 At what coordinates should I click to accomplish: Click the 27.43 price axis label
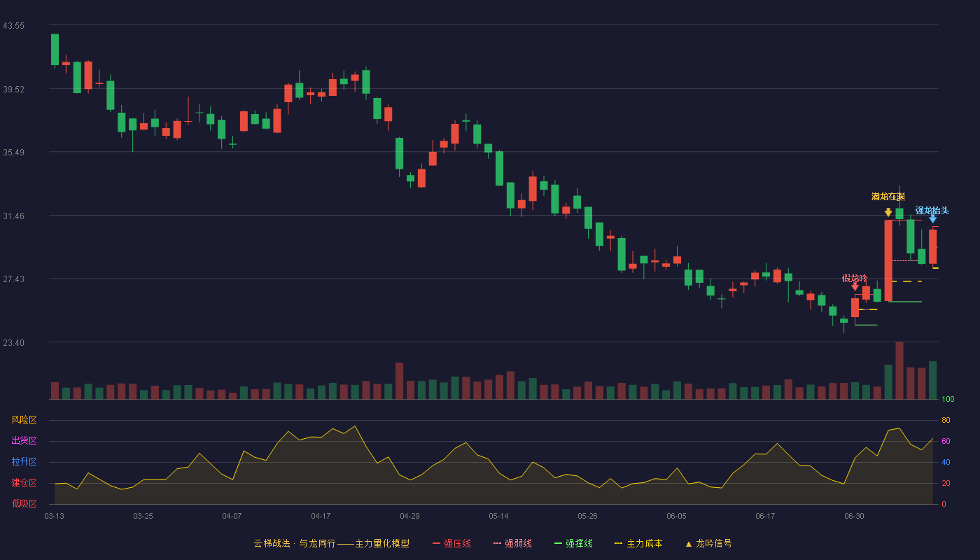[13, 279]
